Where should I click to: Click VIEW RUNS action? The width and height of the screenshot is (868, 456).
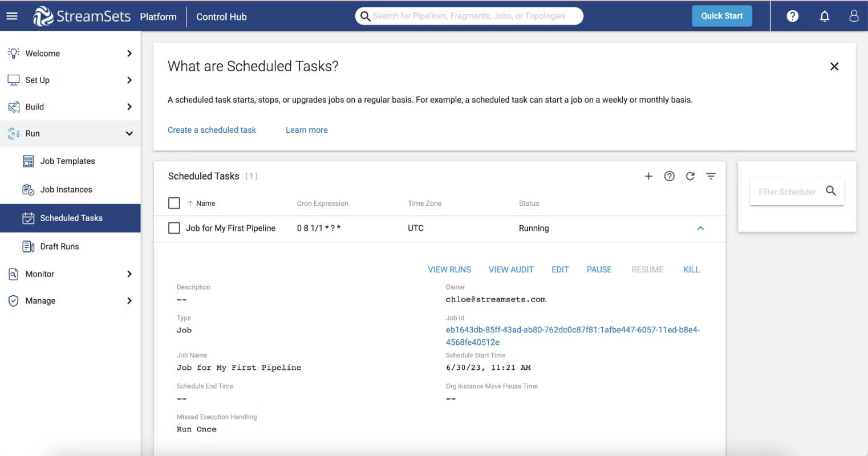(449, 270)
